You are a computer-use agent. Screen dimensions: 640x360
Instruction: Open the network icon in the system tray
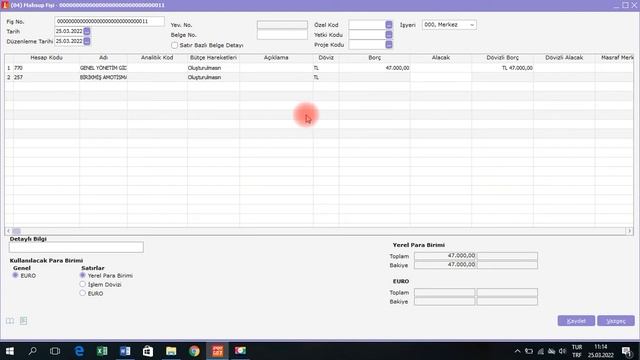click(x=540, y=351)
